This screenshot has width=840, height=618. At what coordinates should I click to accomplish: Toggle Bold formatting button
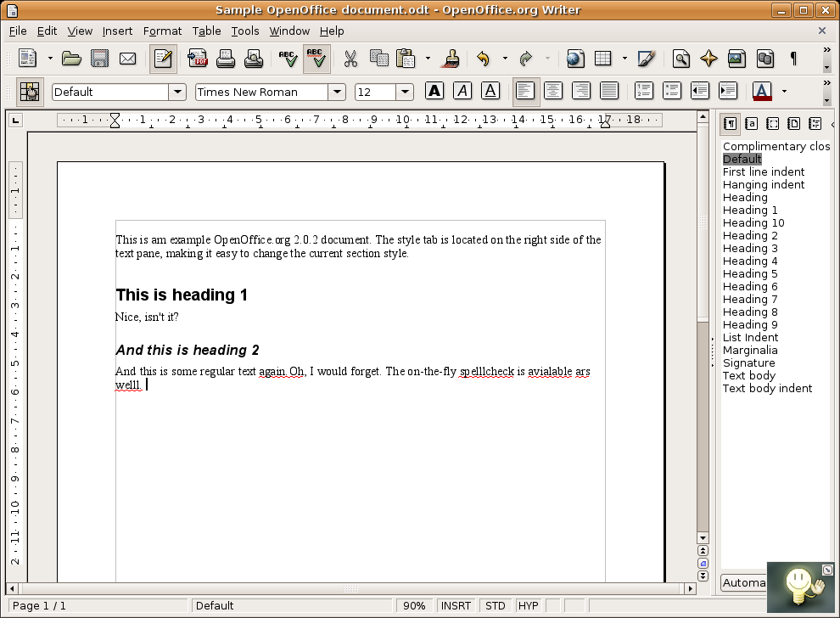point(434,91)
